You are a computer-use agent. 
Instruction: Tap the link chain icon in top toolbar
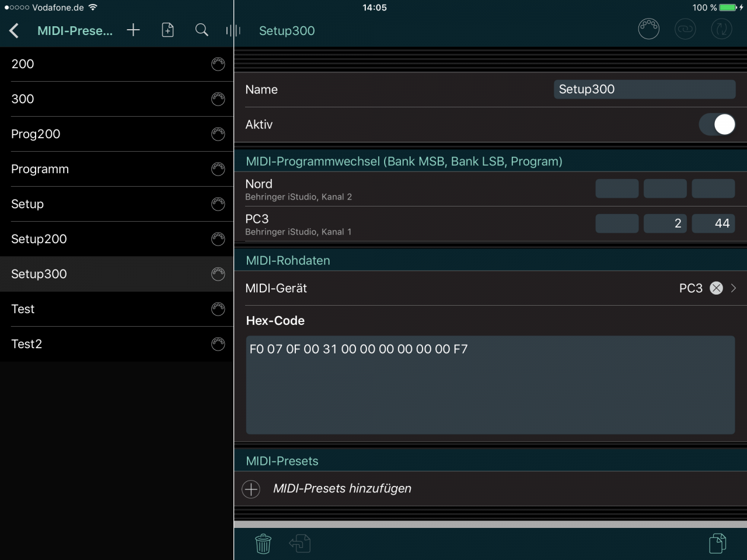(x=685, y=29)
